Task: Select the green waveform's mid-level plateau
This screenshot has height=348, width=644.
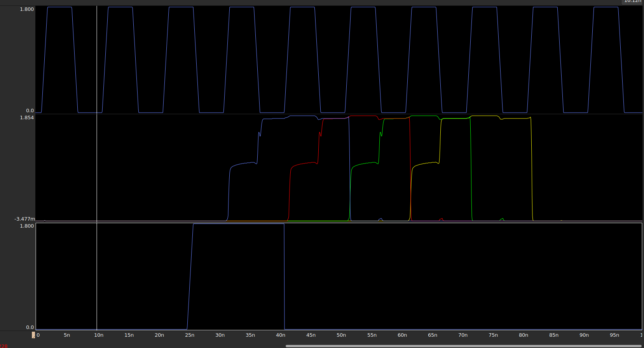Action: pyautogui.click(x=365, y=164)
